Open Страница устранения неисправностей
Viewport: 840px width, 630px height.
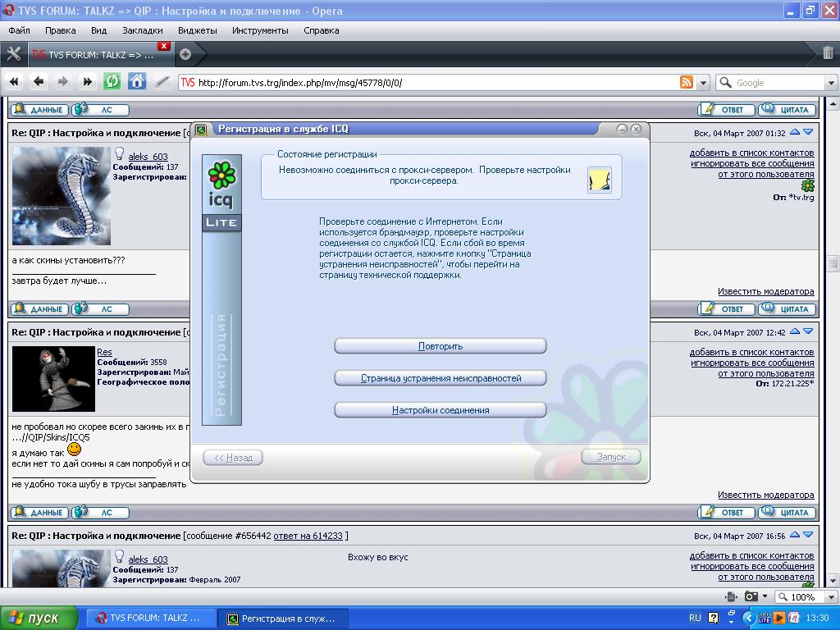(x=441, y=378)
